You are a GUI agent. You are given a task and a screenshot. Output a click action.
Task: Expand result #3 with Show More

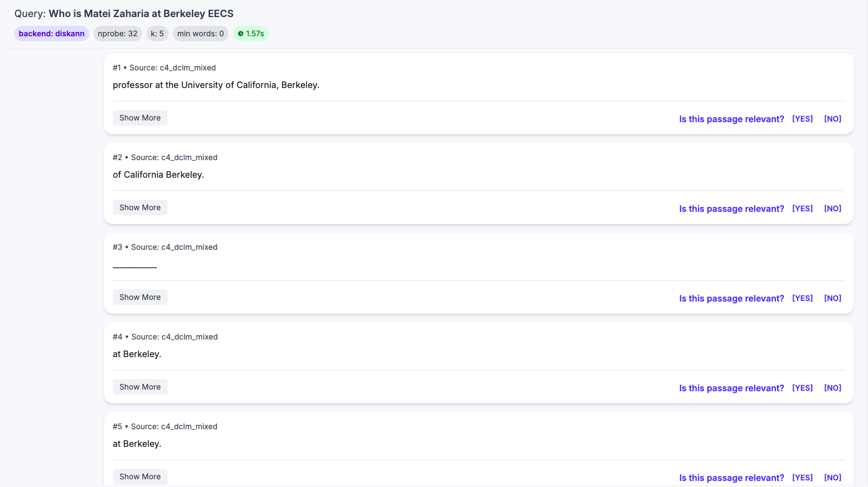(140, 297)
